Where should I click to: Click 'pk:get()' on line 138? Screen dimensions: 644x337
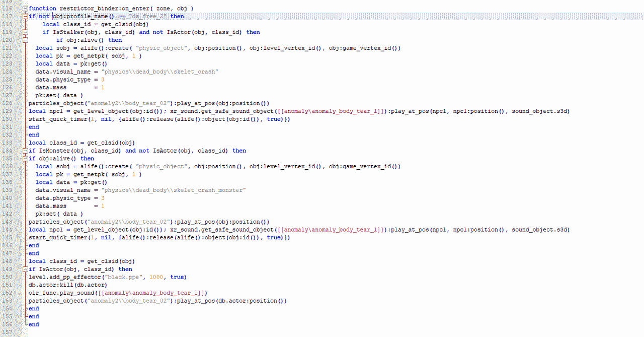coord(91,182)
